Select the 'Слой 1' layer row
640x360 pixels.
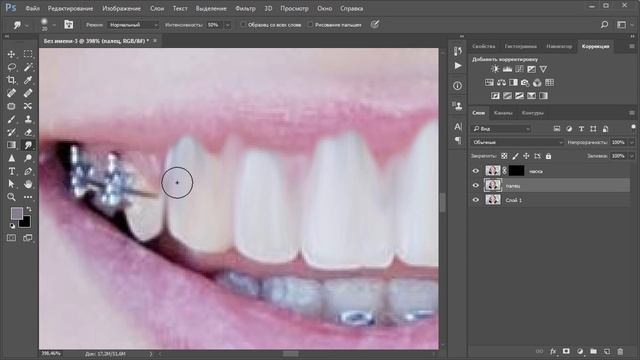[x=551, y=200]
